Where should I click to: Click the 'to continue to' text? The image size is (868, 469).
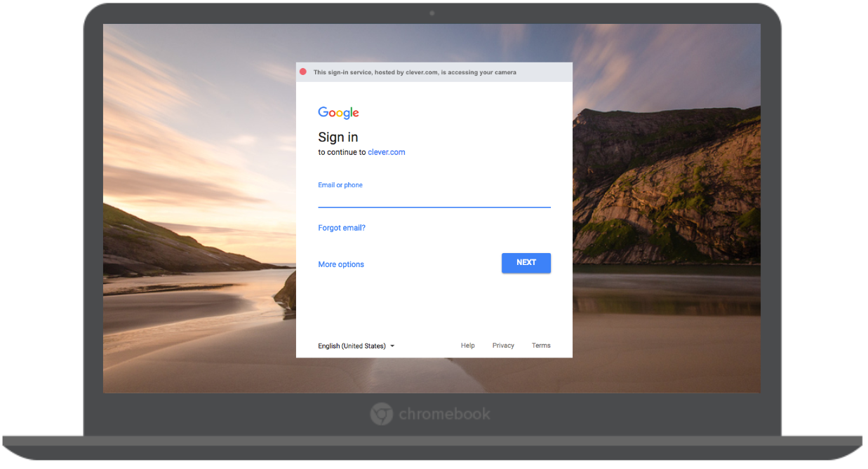tap(342, 152)
